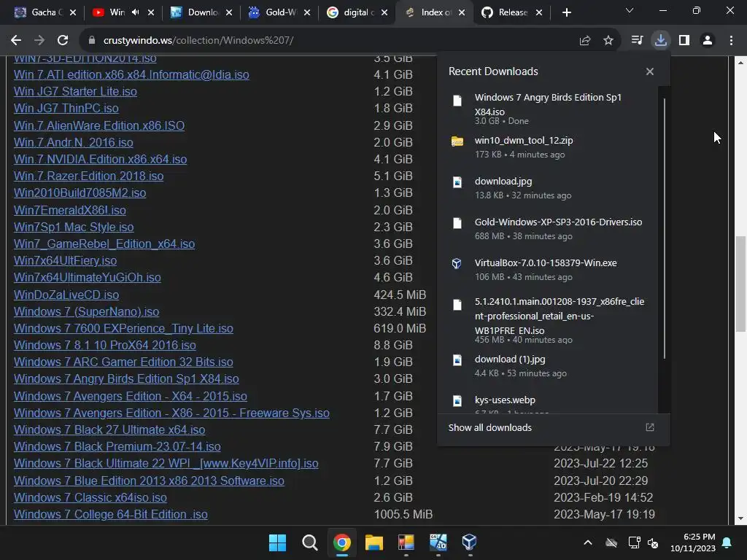The image size is (747, 560).
Task: Open the tab search chevron
Action: 630,10
